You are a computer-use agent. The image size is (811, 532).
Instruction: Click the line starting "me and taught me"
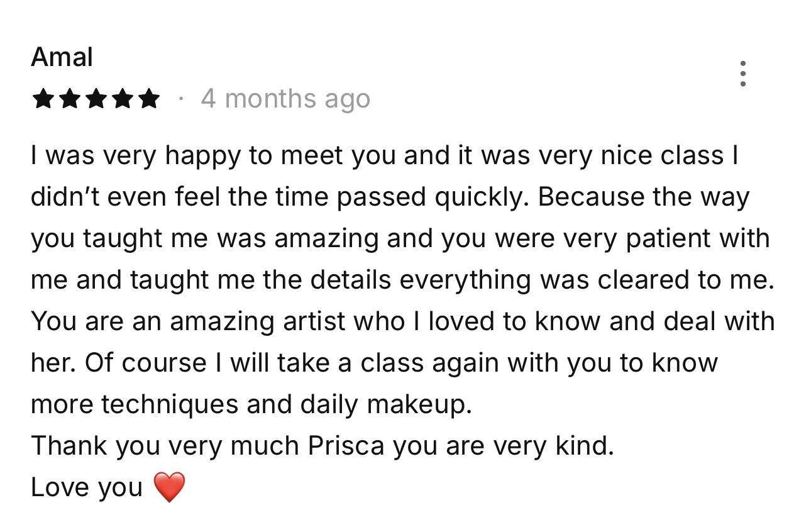tap(402, 280)
